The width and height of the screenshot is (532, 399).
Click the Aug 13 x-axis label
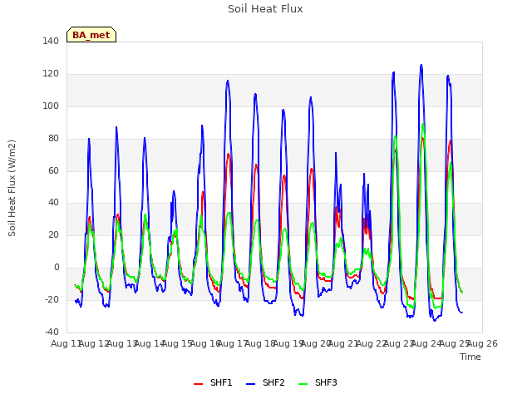(122, 343)
